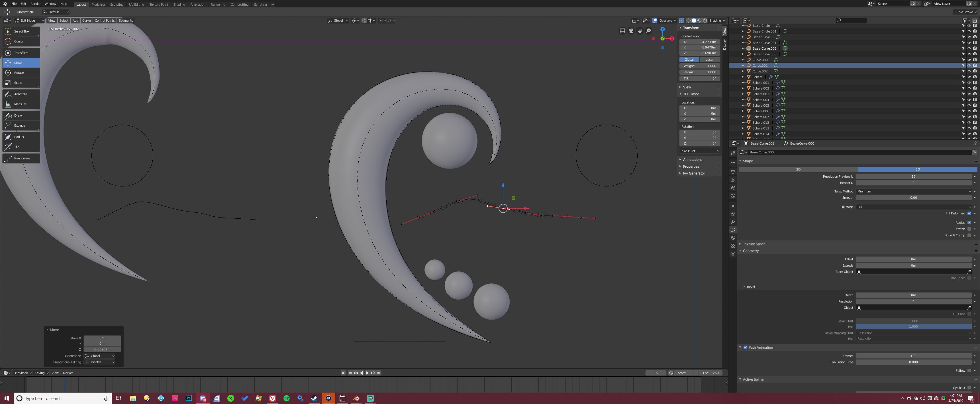Select the Annotate tool

[x=21, y=94]
